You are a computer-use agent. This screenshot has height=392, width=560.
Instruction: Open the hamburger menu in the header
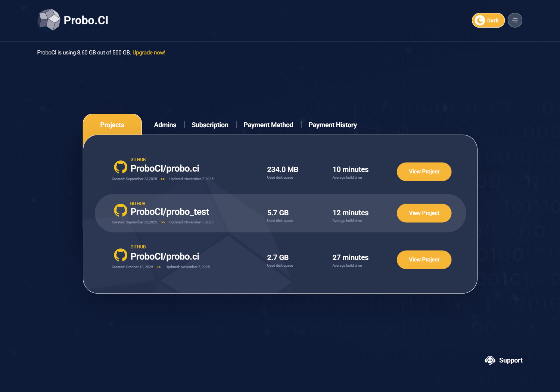515,21
